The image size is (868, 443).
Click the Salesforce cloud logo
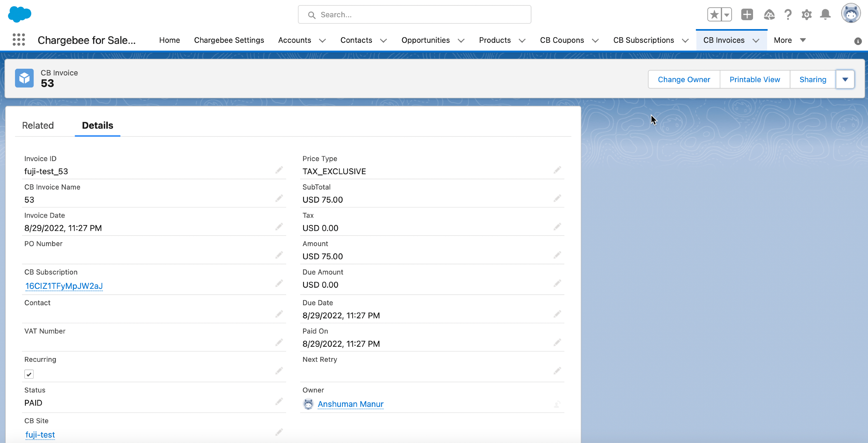(x=19, y=14)
